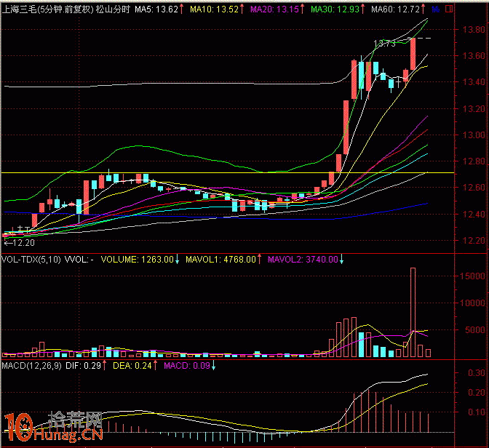The width and height of the screenshot is (489, 448).
Task: Click the 13.80 price axis label
Action: click(474, 30)
